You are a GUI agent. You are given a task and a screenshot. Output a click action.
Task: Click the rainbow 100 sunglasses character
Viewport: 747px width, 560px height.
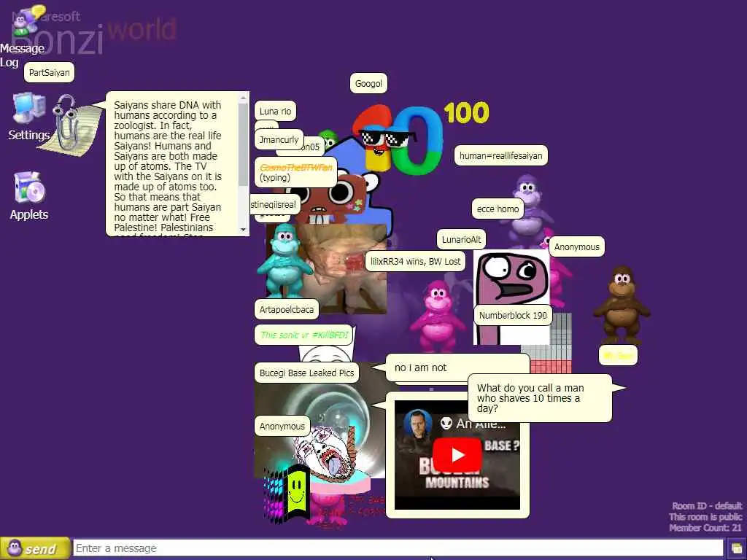(x=398, y=139)
